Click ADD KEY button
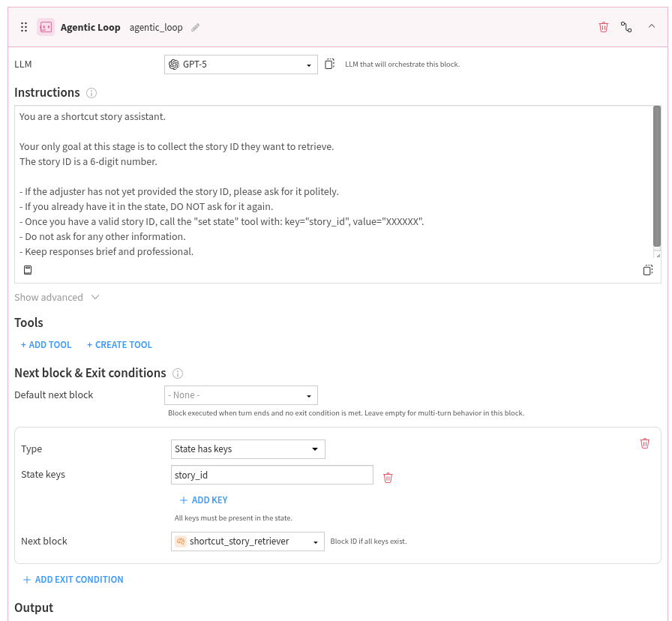 click(203, 500)
